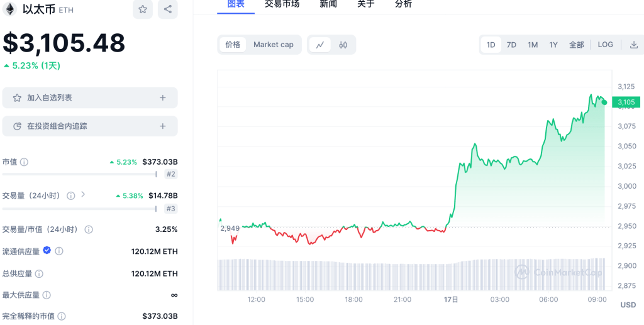Enable LOG scale on chart
Image resolution: width=644 pixels, height=325 pixels.
[x=605, y=45]
